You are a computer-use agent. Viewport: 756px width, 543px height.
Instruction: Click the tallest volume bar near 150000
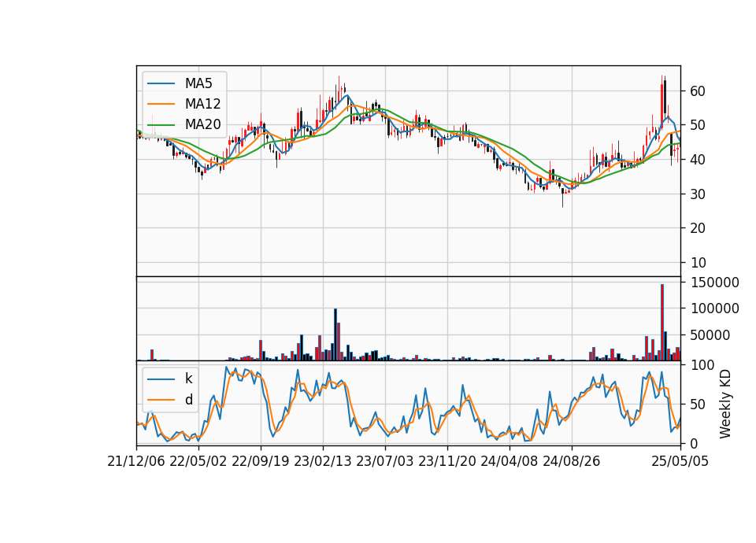point(662,323)
